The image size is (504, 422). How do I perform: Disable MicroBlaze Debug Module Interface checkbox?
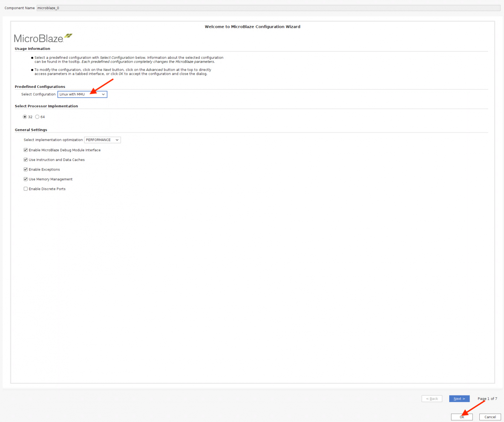point(26,150)
